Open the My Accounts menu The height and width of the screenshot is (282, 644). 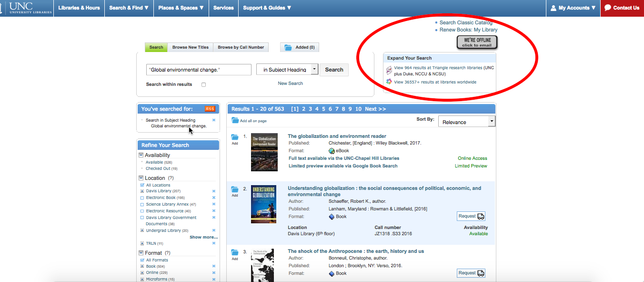pyautogui.click(x=573, y=8)
